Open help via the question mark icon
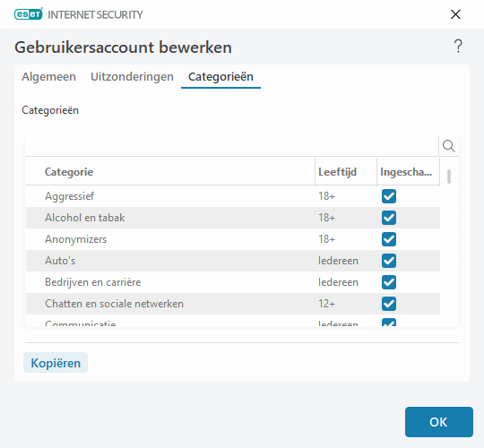The image size is (484, 448). (458, 47)
